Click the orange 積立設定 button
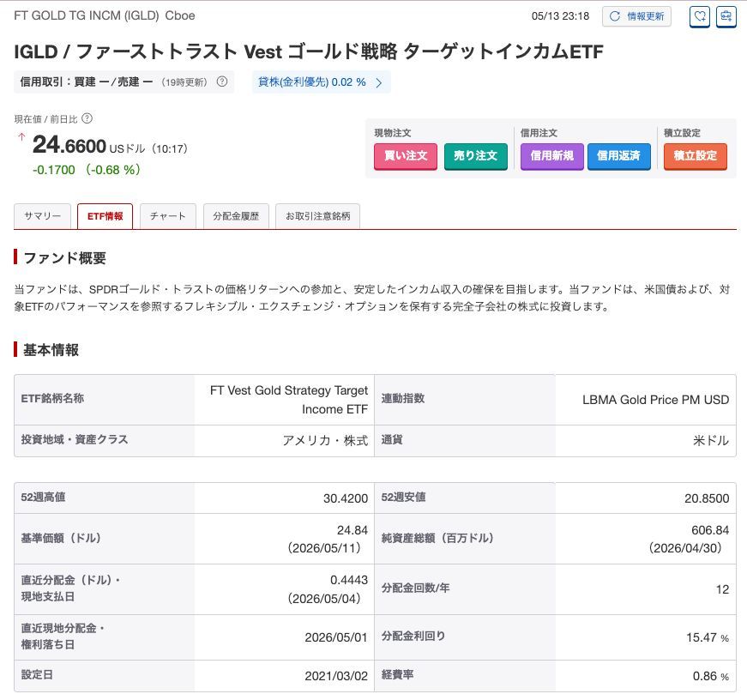 (x=695, y=156)
